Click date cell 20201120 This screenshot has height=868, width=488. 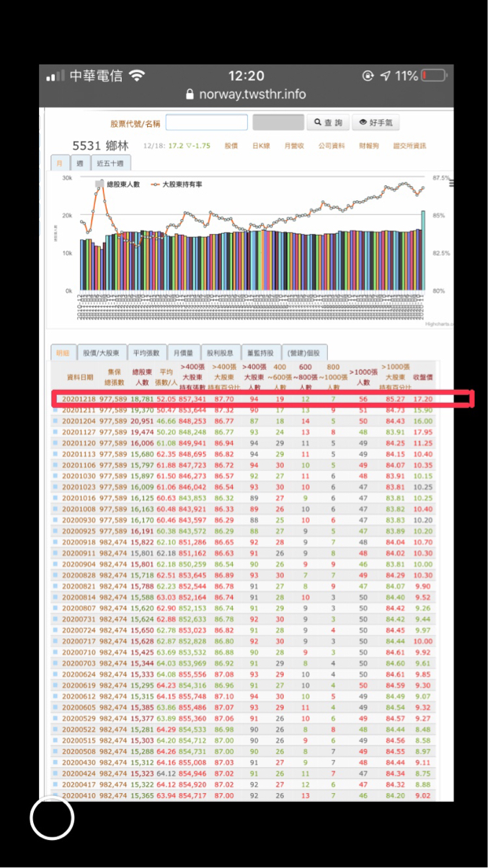pos(79,443)
